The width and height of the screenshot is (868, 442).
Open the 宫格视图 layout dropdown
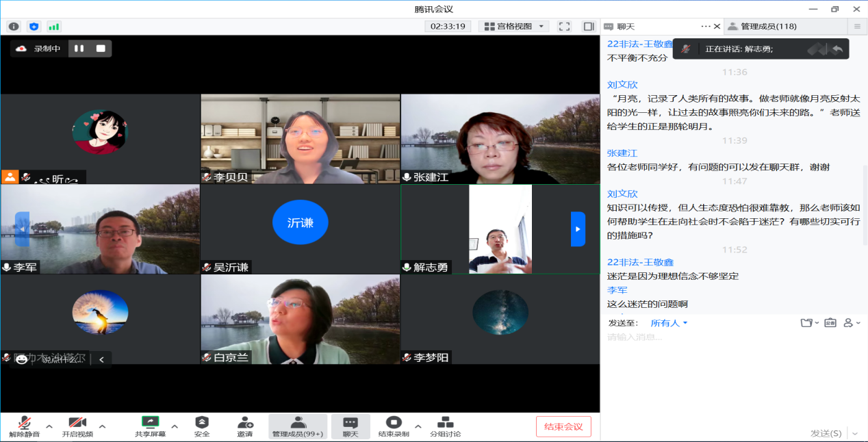514,27
